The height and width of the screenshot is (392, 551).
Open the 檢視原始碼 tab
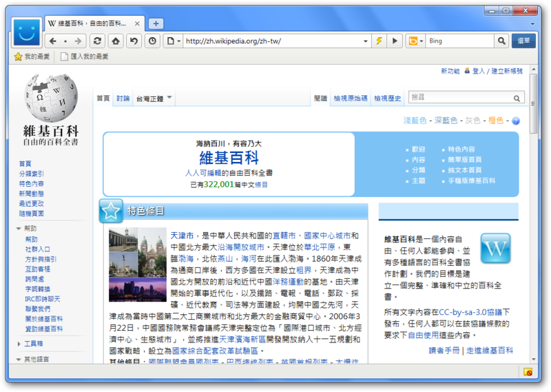tap(351, 99)
